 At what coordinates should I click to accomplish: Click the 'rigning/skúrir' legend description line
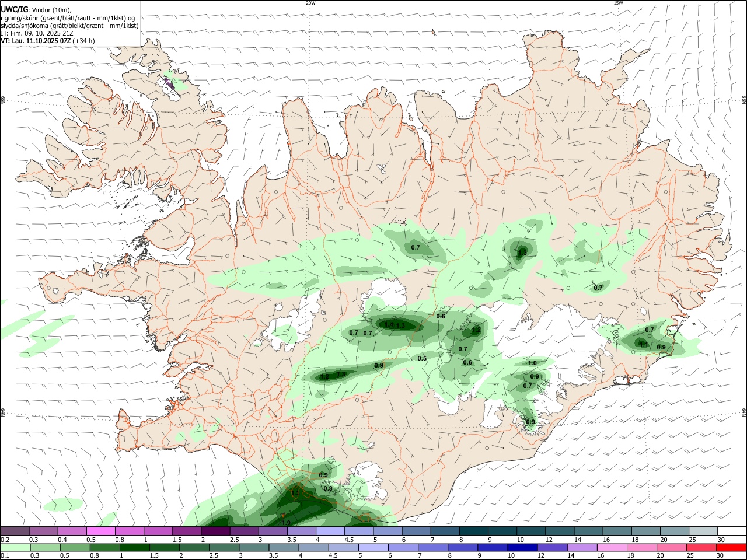[x=68, y=18]
